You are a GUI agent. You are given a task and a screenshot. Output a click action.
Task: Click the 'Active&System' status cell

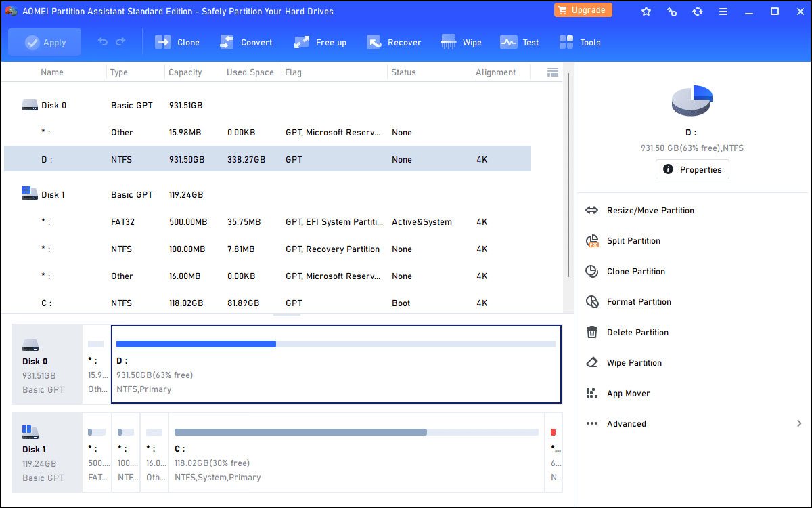tap(422, 222)
